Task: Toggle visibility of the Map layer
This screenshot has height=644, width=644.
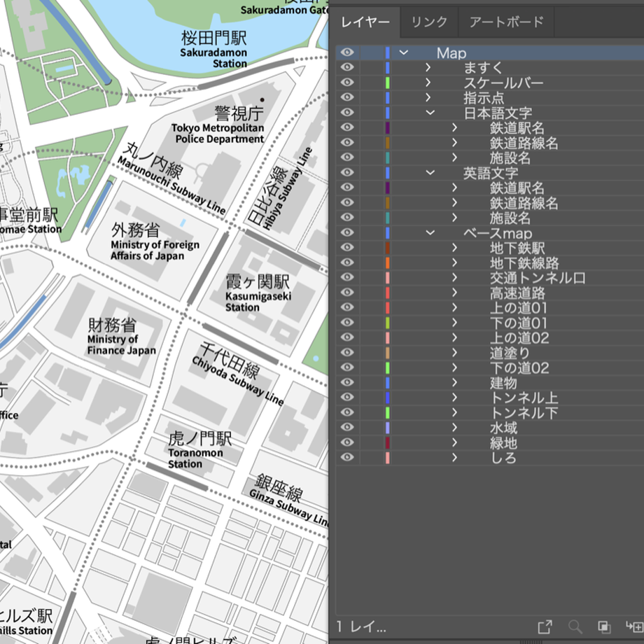Action: coord(347,52)
